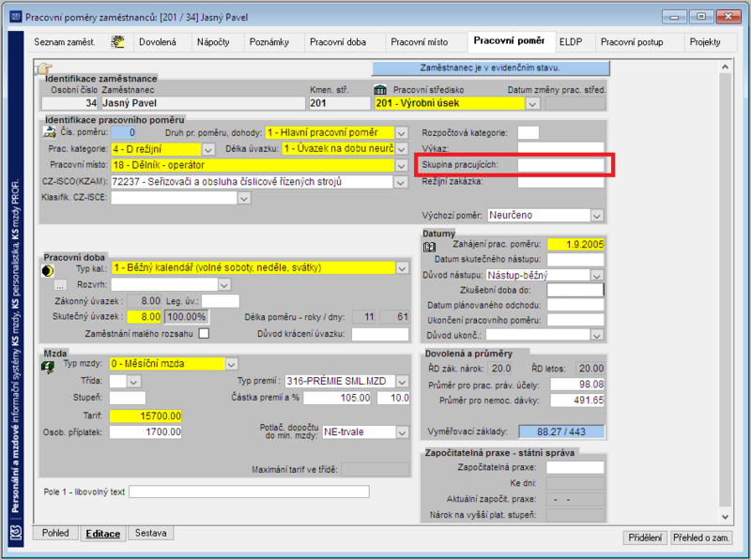Click the KS logo at sidebar bottom

[x=16, y=533]
